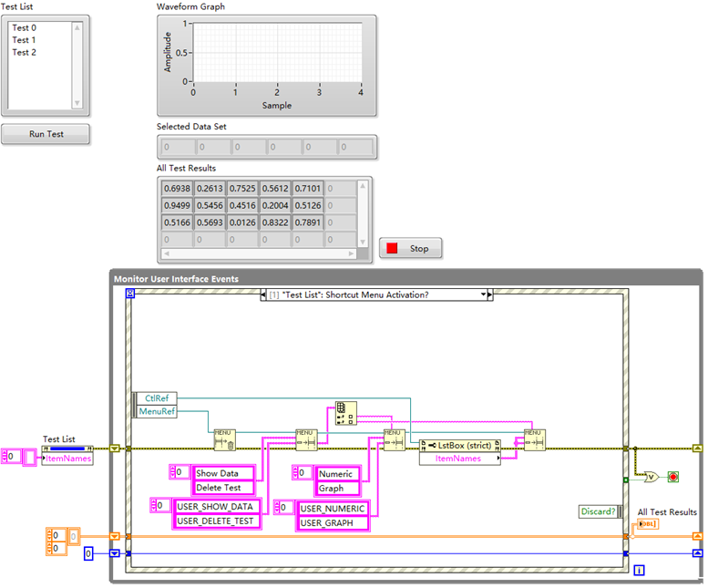This screenshot has width=708, height=588.
Task: Click All Test Results scroll left arrow
Action: pyautogui.click(x=167, y=253)
